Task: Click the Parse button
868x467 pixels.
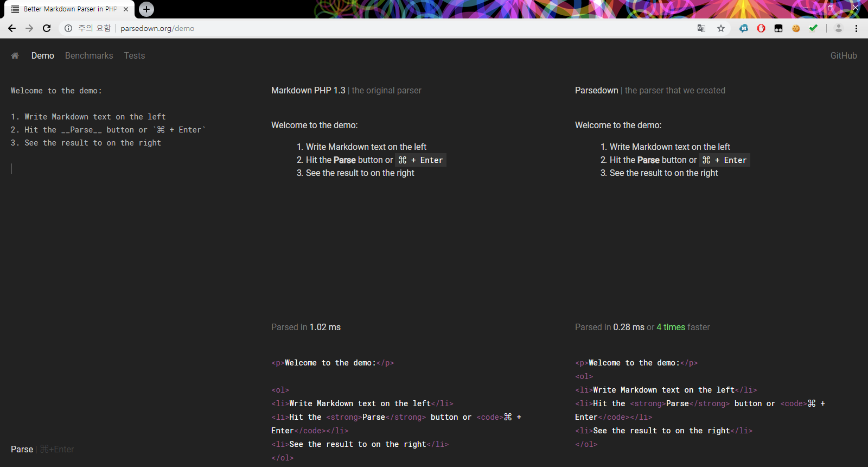Action: click(22, 449)
